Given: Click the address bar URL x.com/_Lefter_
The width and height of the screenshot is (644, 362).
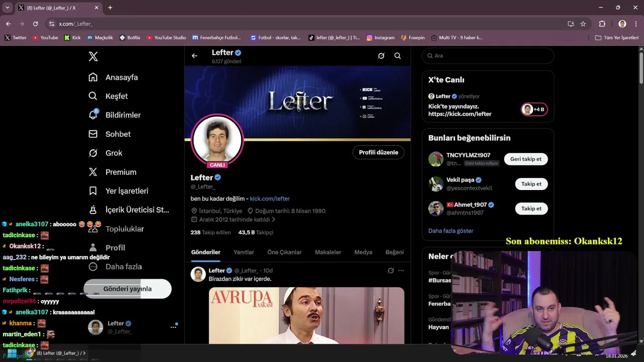Looking at the screenshot, I should pyautogui.click(x=75, y=24).
